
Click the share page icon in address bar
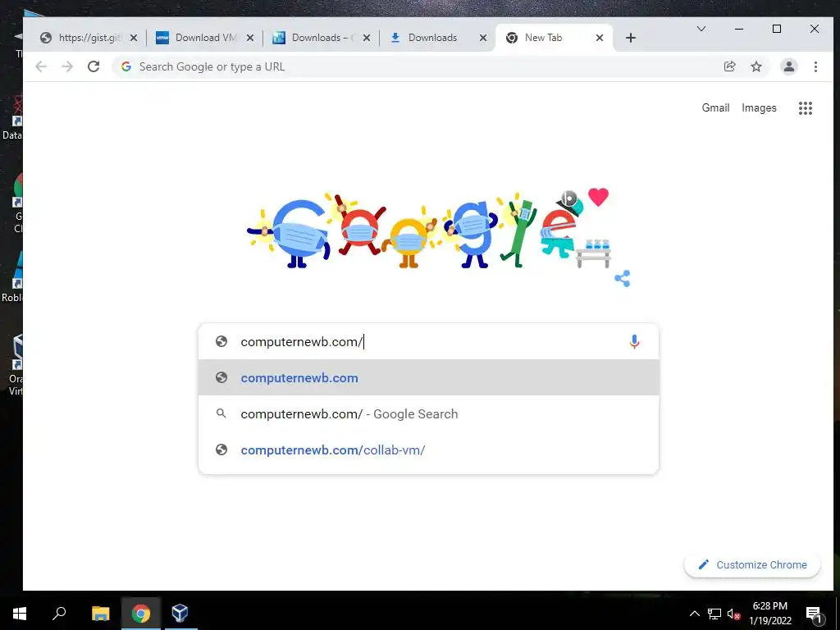click(x=729, y=66)
